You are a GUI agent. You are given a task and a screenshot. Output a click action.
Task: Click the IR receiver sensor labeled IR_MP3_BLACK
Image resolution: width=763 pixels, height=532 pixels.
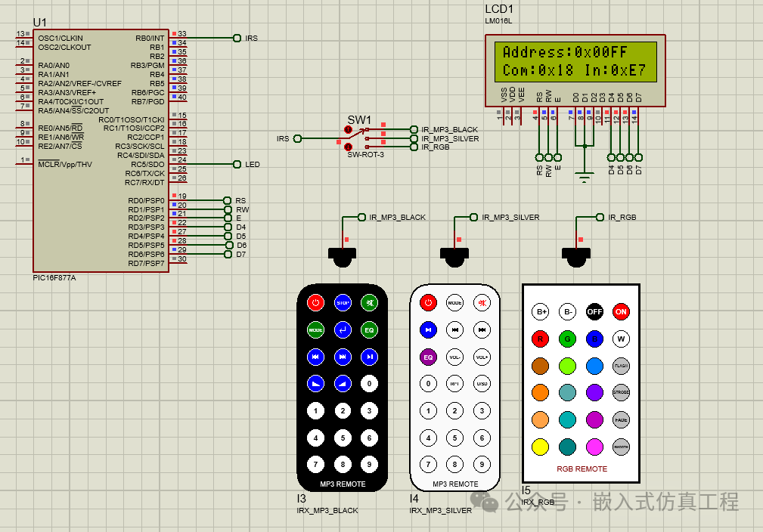(x=342, y=257)
